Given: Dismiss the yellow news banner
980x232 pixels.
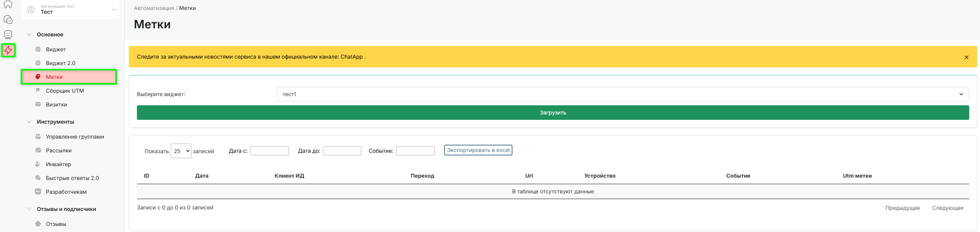Looking at the screenshot, I should click(x=966, y=57).
